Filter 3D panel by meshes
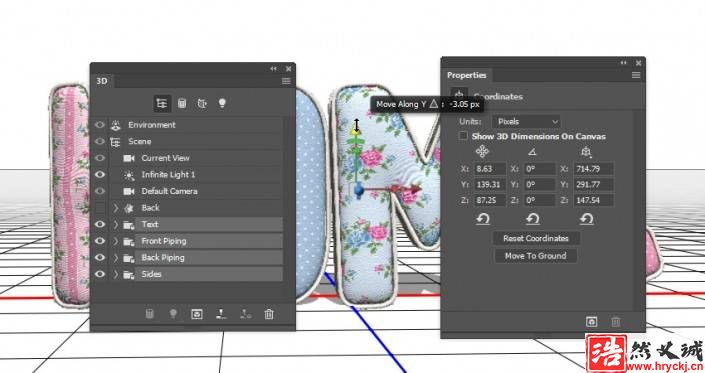This screenshot has width=705, height=373. (182, 103)
